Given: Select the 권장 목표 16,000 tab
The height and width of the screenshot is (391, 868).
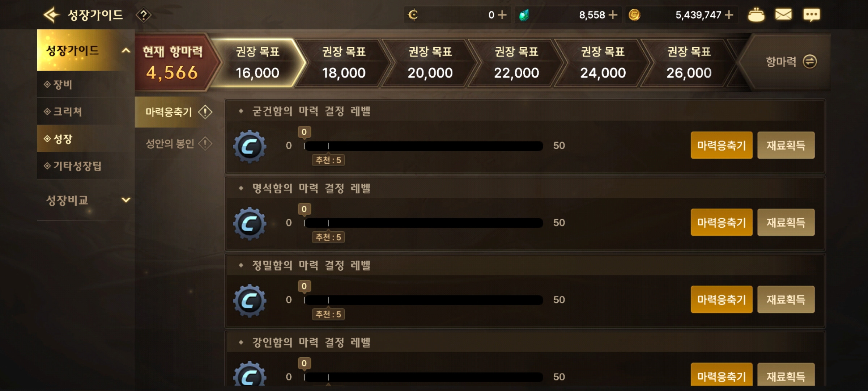Looking at the screenshot, I should (x=258, y=63).
